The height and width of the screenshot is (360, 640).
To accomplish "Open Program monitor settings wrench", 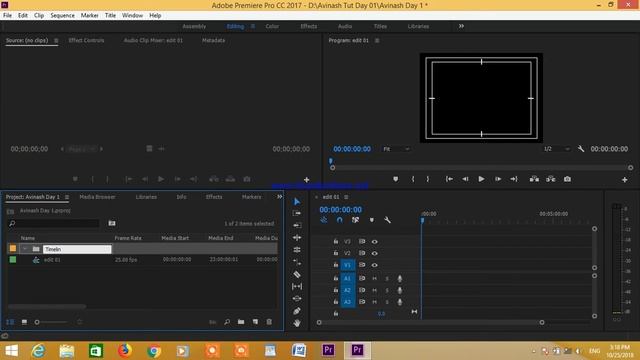I will click(x=581, y=149).
